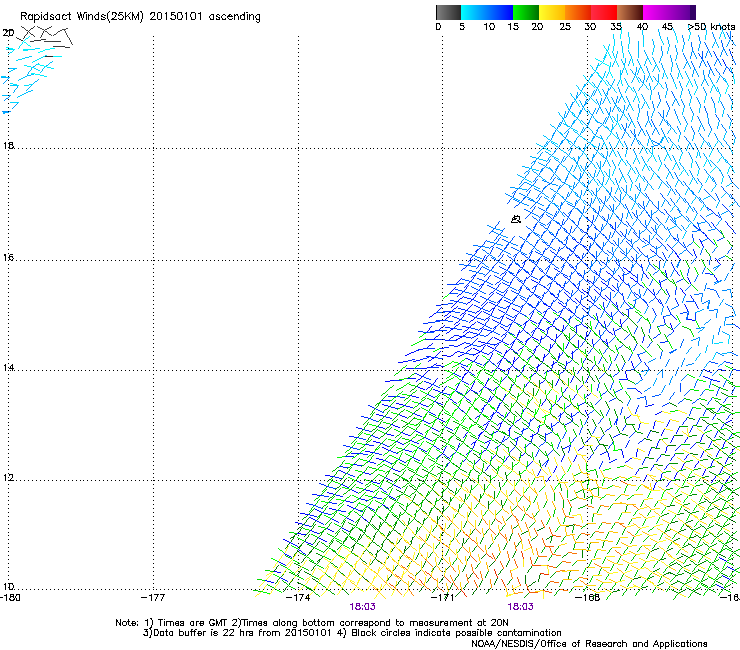The image size is (740, 650).
Task: Click the cyan-blue 5-15 knots legend band
Action: [x=487, y=12]
